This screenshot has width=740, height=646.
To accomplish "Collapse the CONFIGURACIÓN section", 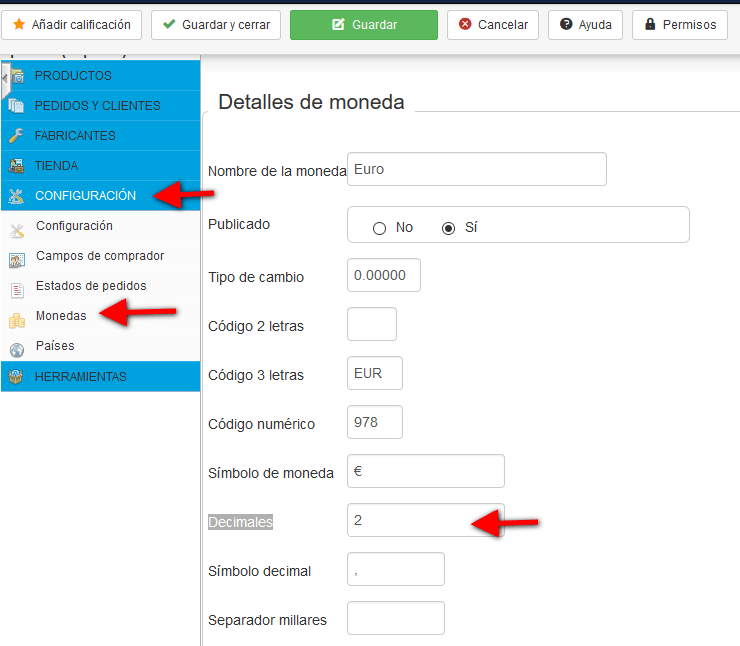I will pyautogui.click(x=101, y=196).
